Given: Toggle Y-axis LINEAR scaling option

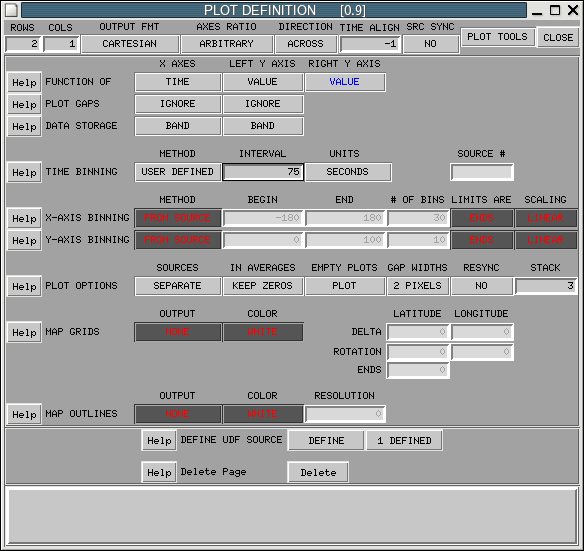Looking at the screenshot, I should click(546, 240).
